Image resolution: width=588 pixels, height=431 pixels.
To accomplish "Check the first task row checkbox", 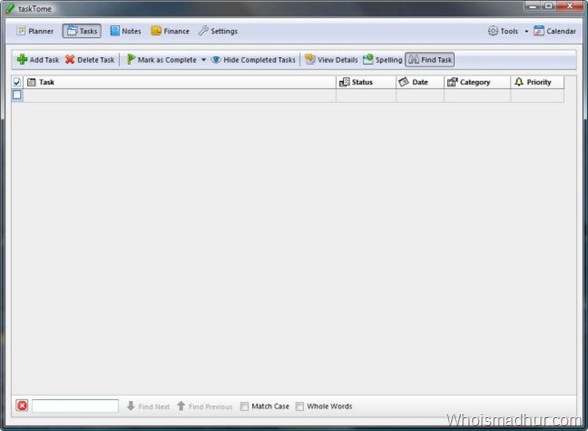I will point(17,95).
